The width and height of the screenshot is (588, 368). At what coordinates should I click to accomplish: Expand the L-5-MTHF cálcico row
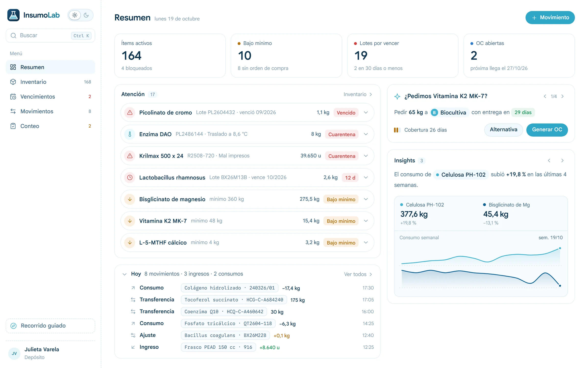coord(366,242)
